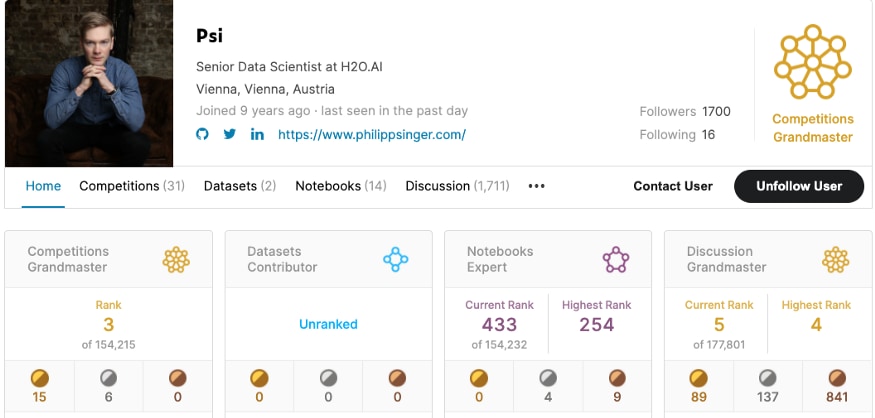Switch to the Competitions tab
This screenshot has height=418, width=875.
[132, 186]
